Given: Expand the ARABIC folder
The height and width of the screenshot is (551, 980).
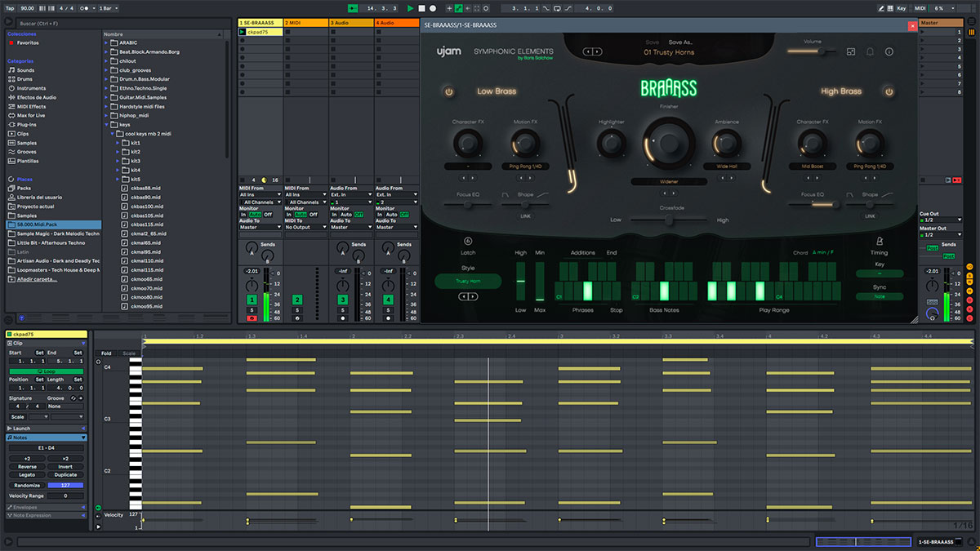Looking at the screenshot, I should [108, 42].
